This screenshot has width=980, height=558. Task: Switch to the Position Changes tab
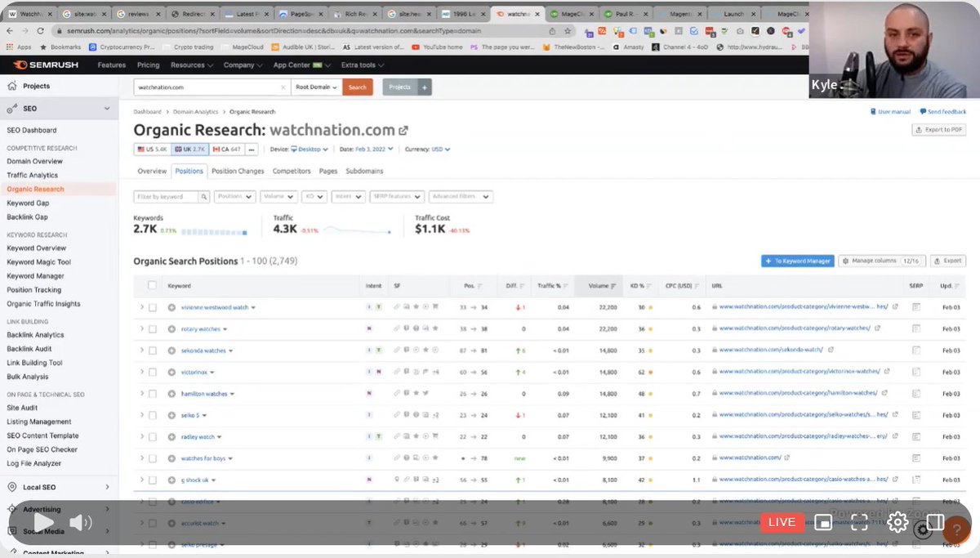click(238, 171)
